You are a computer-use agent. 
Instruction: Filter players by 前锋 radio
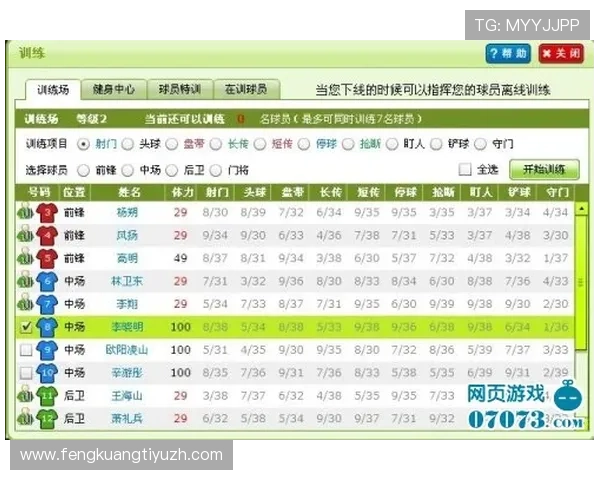83,170
